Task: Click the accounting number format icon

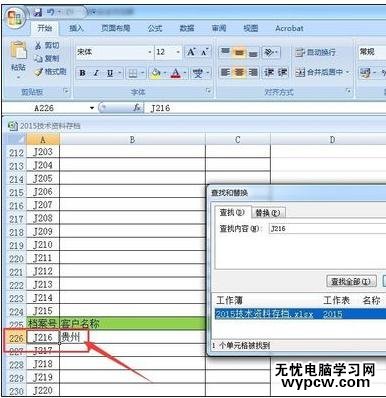Action: click(365, 72)
